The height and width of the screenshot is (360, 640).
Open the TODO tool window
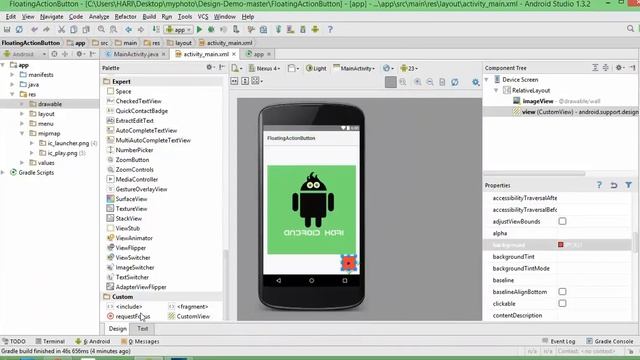coord(14,341)
